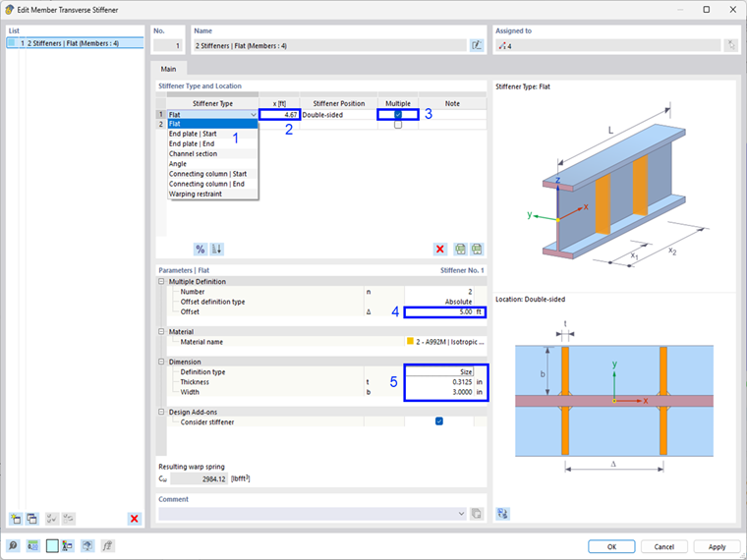Choose Warping restraint option
The width and height of the screenshot is (747, 560).
tap(212, 194)
